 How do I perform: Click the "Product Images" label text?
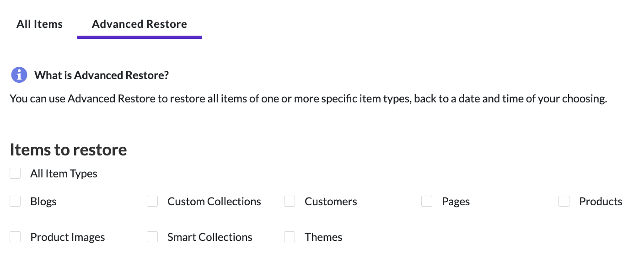click(68, 237)
